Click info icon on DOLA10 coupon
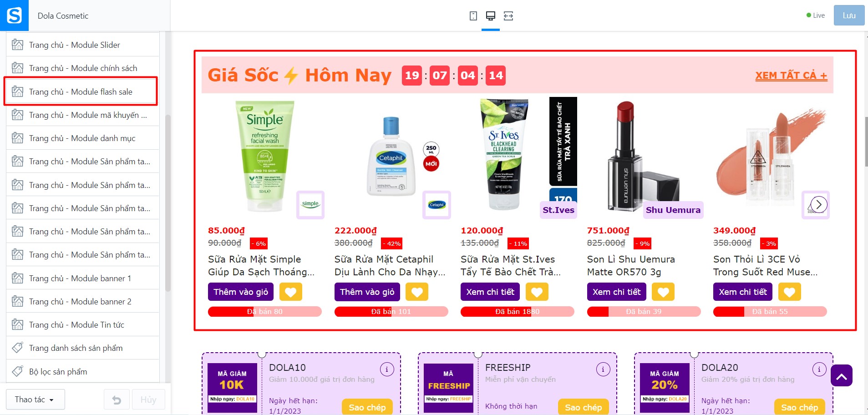The width and height of the screenshot is (868, 415). tap(387, 369)
